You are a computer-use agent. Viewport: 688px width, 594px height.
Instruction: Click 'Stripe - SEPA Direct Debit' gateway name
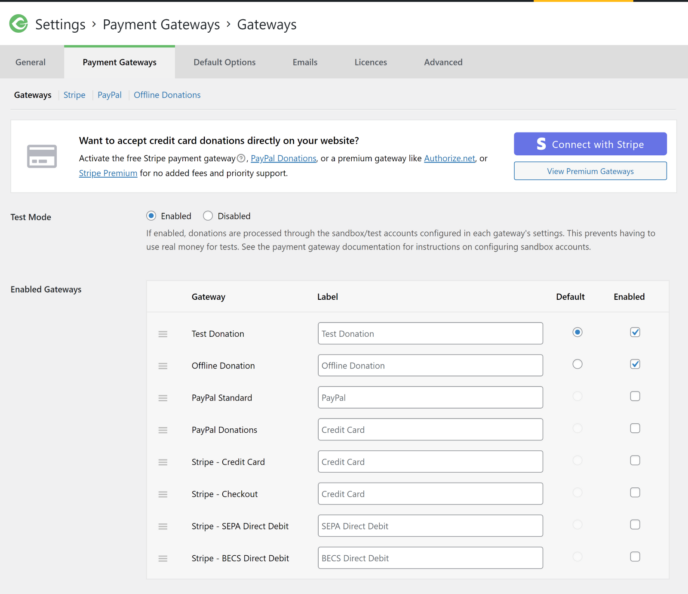240,526
